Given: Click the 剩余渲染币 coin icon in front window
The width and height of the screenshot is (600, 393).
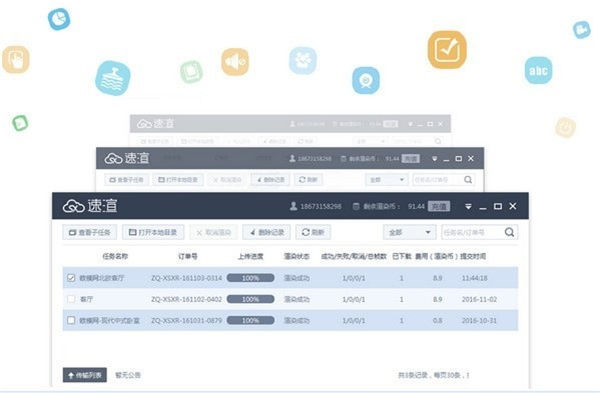Looking at the screenshot, I should [x=356, y=206].
